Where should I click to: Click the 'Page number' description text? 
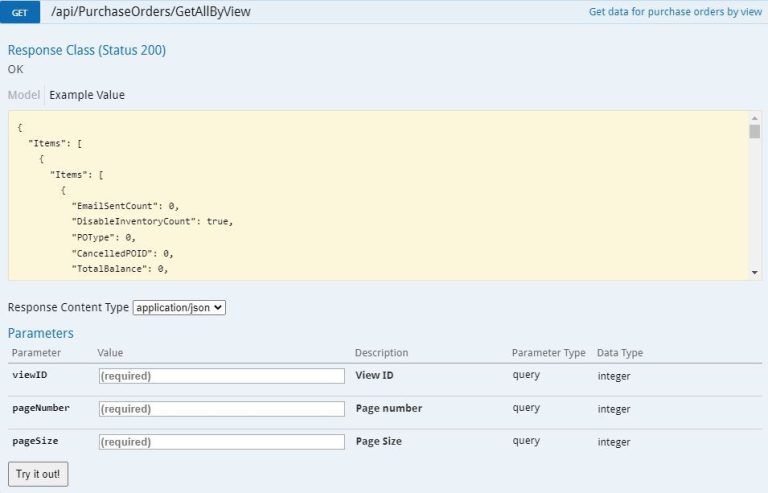(x=389, y=408)
